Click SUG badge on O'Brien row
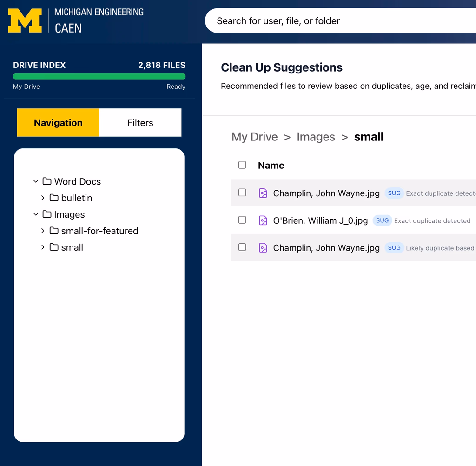This screenshot has width=476, height=466. click(382, 220)
